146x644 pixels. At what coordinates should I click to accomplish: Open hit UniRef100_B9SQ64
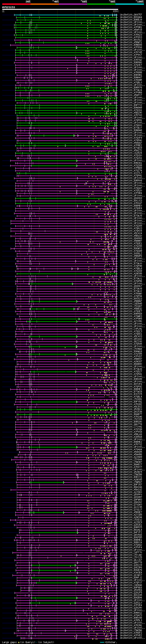pyautogui.click(x=131, y=17)
